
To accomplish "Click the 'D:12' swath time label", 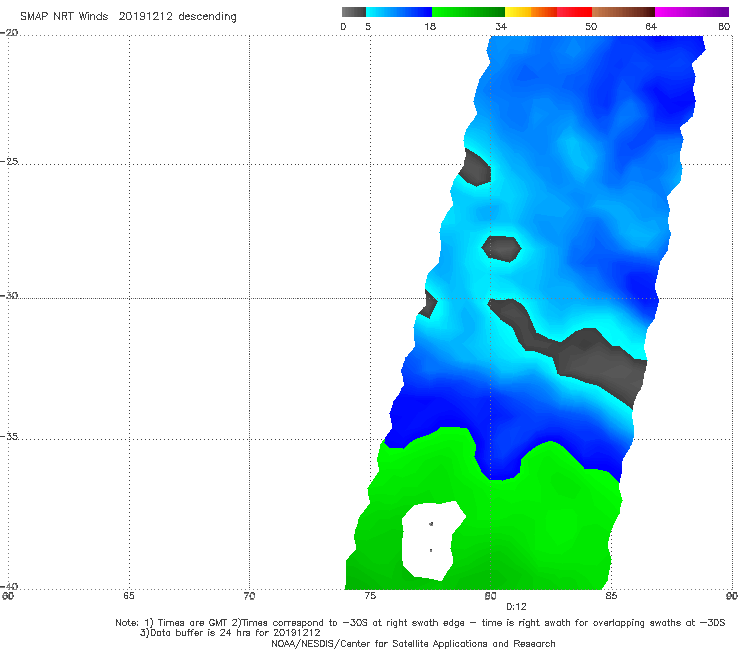I will click(516, 607).
